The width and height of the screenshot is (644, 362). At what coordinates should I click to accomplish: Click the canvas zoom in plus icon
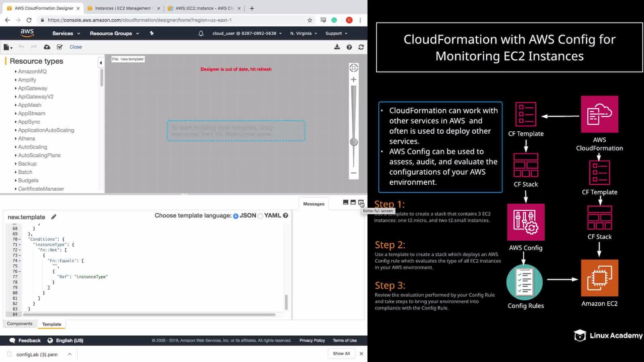pos(354,79)
